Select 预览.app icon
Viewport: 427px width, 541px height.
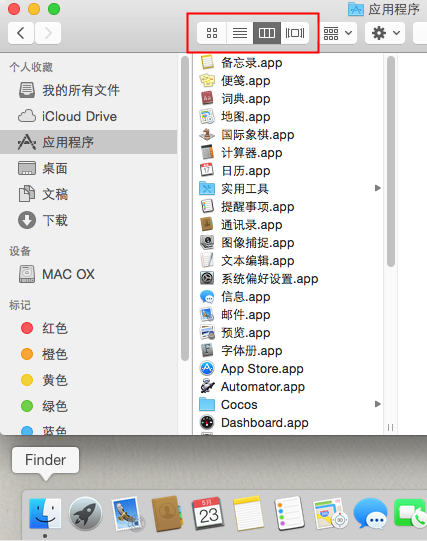click(x=207, y=333)
